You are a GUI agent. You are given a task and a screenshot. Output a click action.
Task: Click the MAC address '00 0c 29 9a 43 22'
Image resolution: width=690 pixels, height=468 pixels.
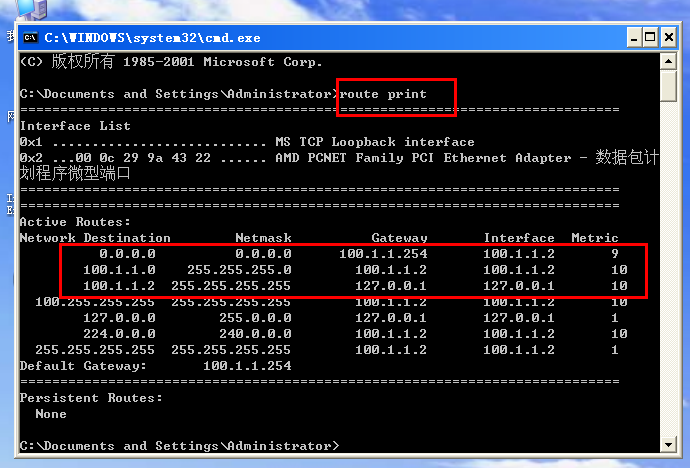click(x=143, y=158)
